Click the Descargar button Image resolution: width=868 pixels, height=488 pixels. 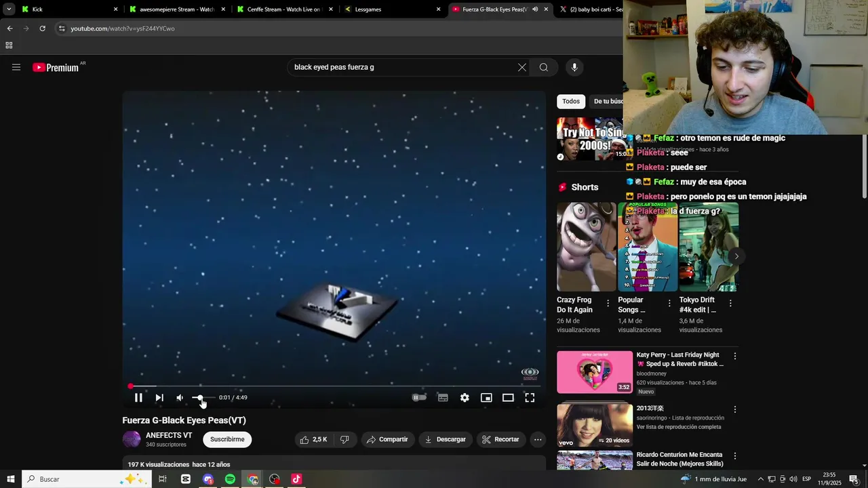tap(445, 439)
